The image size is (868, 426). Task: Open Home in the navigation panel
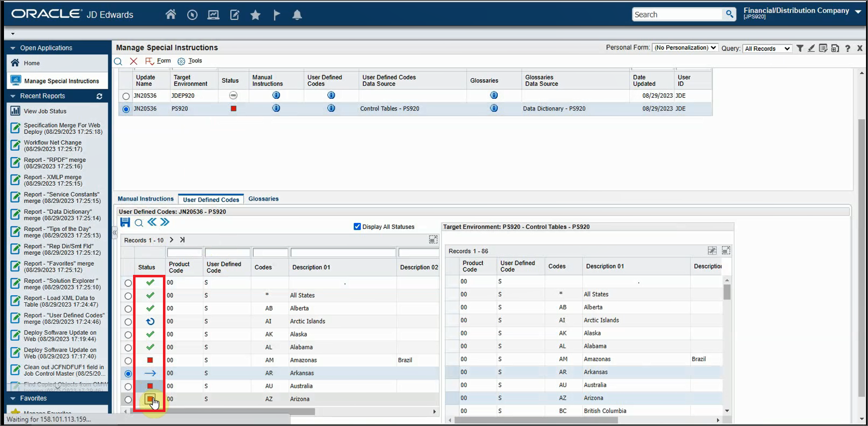58,63
